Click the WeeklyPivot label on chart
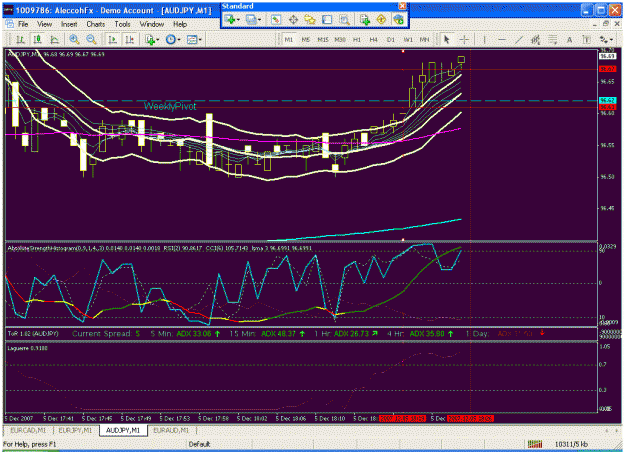Screen dimensions: 625x452 (170, 106)
